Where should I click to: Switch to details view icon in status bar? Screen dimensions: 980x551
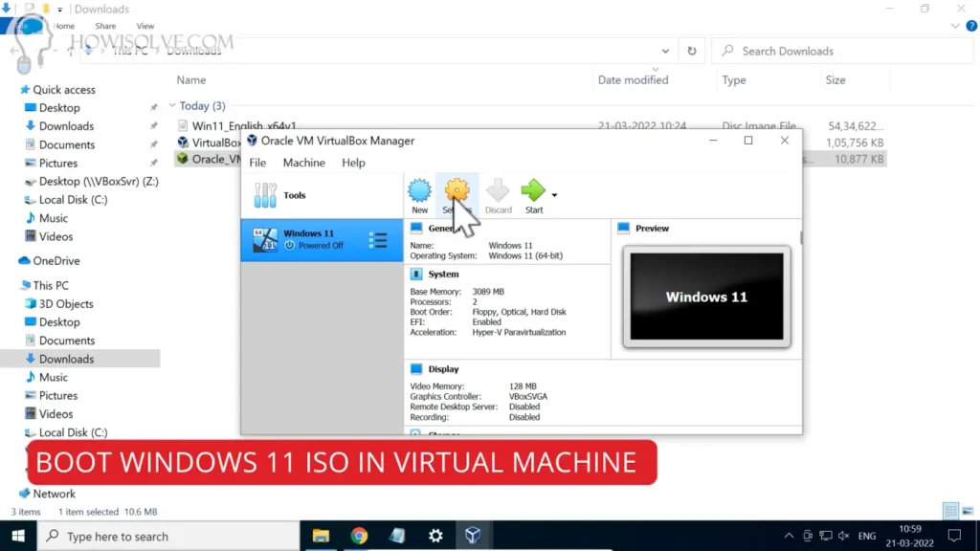point(950,511)
